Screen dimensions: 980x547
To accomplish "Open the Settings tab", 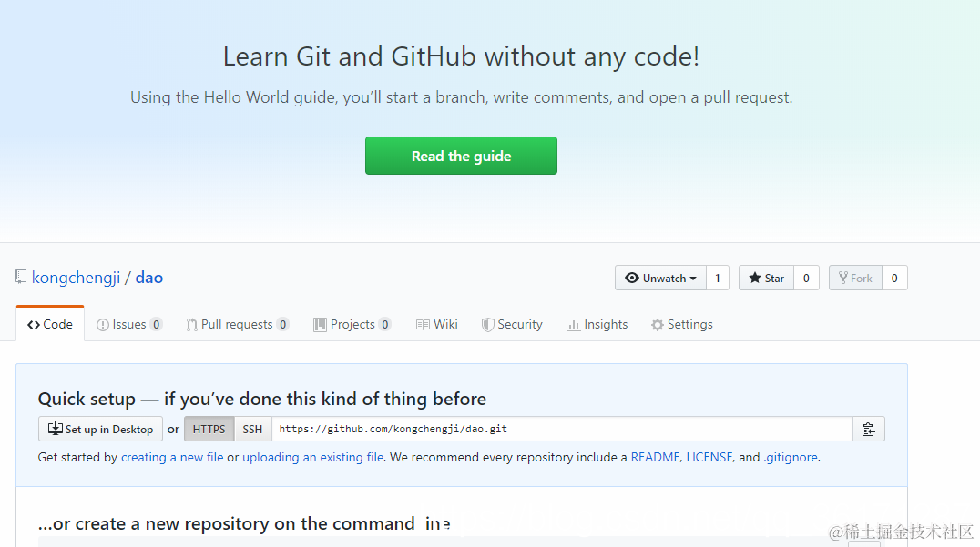I will pos(682,324).
